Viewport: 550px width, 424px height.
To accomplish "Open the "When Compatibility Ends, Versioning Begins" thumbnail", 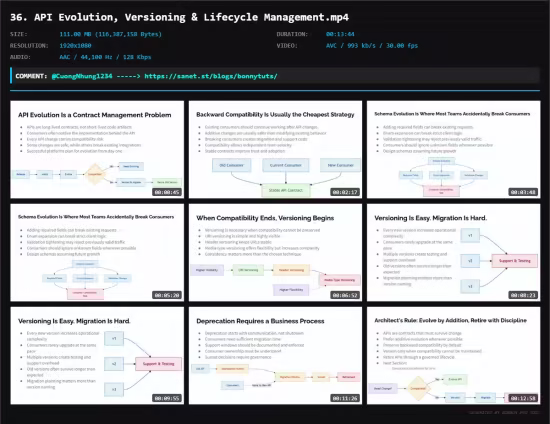I will coord(275,253).
